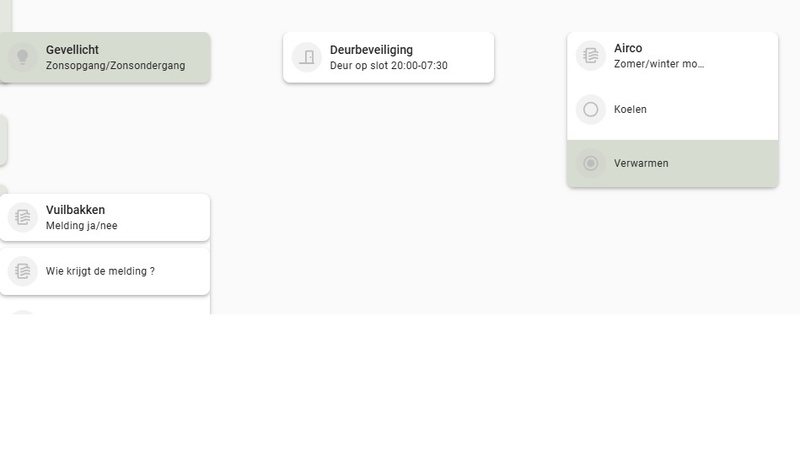The height and width of the screenshot is (455, 800).
Task: Click the Verwarmen option label
Action: 641,163
